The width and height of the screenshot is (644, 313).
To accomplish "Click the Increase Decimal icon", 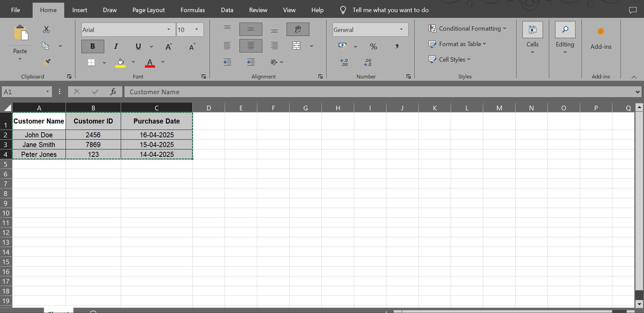I will click(x=344, y=62).
